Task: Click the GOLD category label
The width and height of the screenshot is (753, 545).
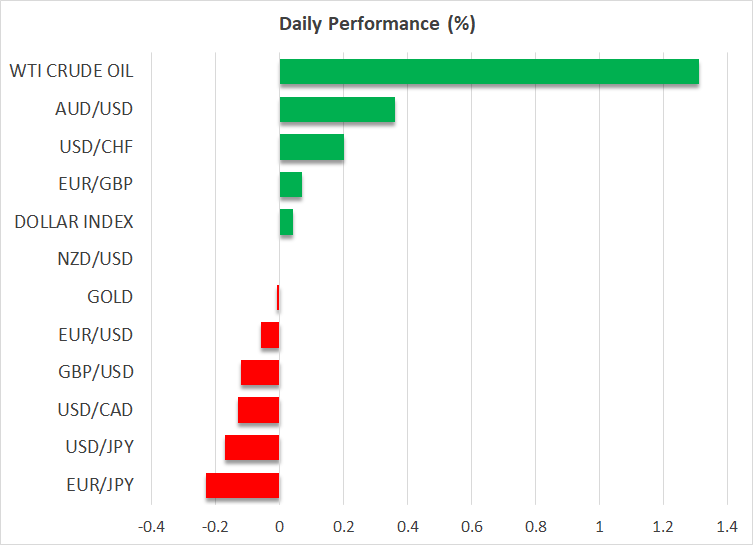Action: (x=110, y=297)
